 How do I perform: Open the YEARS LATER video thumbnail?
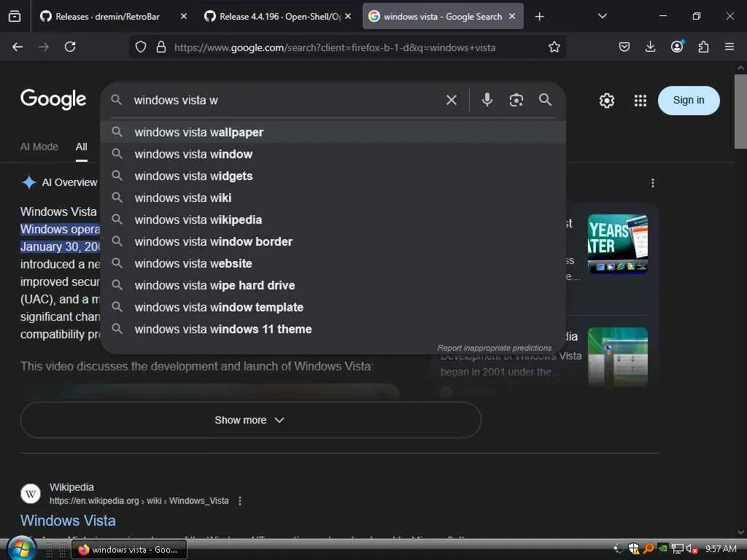click(x=617, y=244)
